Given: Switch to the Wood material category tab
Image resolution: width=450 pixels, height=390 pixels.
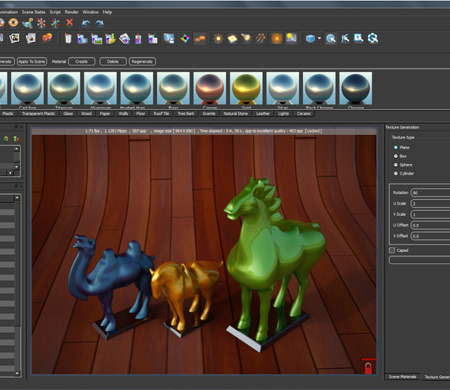Looking at the screenshot, I should (x=86, y=114).
